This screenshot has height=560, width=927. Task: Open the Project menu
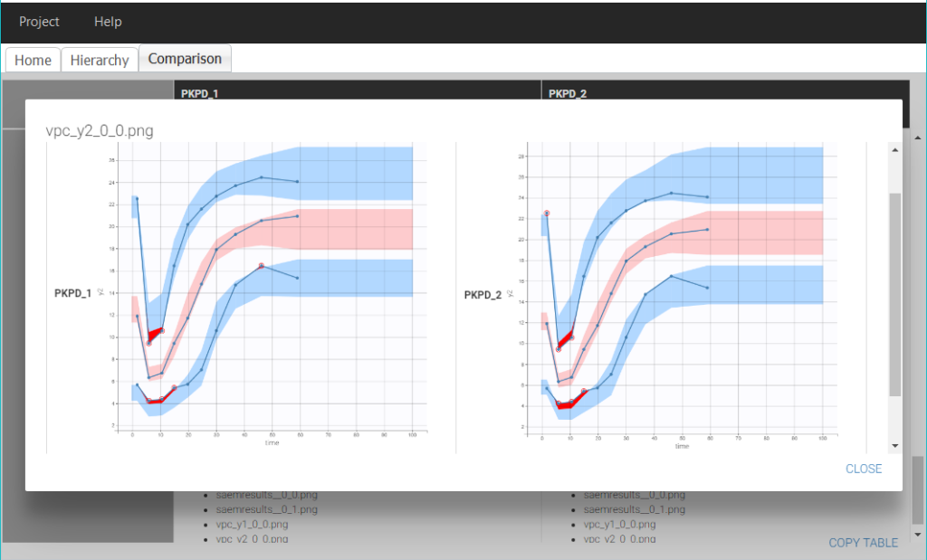39,22
